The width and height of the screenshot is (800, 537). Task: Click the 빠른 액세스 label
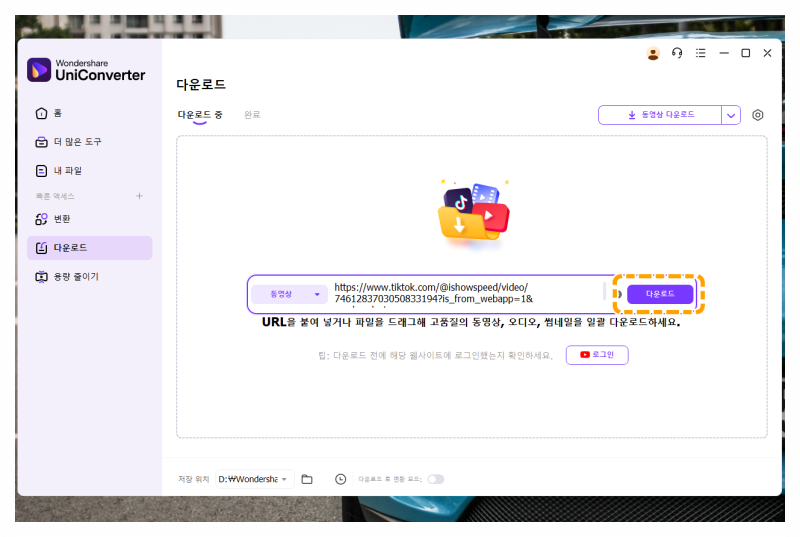(x=55, y=196)
